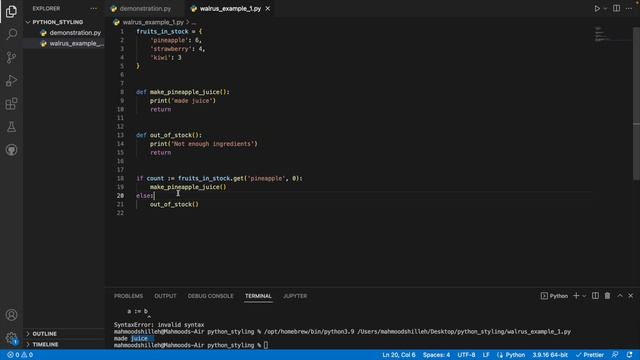Screen dimensions: 640x360
Task: Switch to the OUTPUT panel tab
Action: [x=165, y=296]
